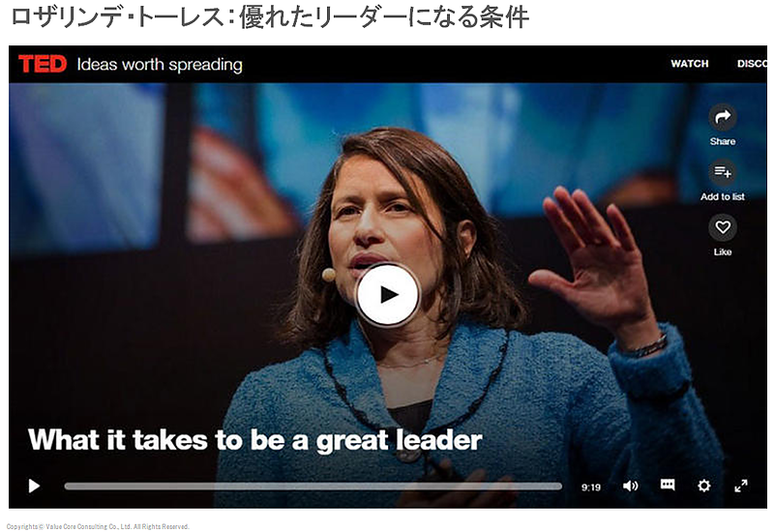This screenshot has width=774, height=532.
Task: Click the 'What it takes to be a great leader' title
Action: (254, 440)
